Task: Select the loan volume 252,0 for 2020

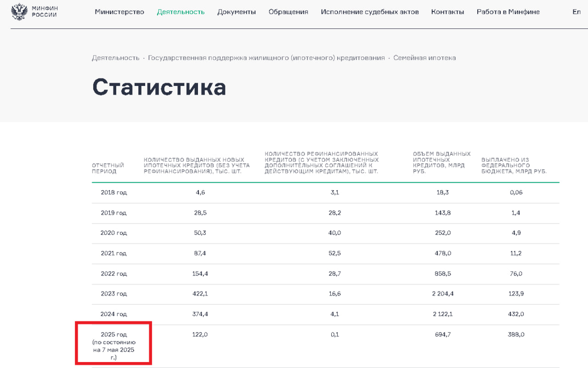Action: click(442, 233)
